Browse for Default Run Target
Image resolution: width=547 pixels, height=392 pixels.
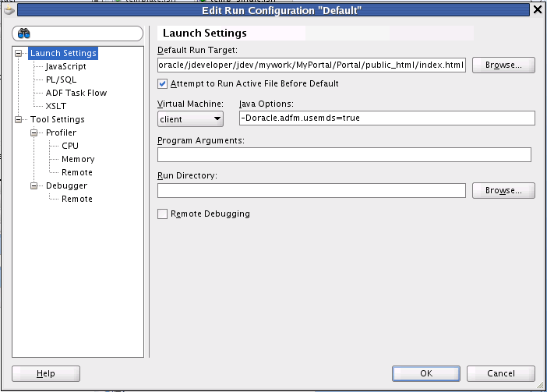pos(503,65)
